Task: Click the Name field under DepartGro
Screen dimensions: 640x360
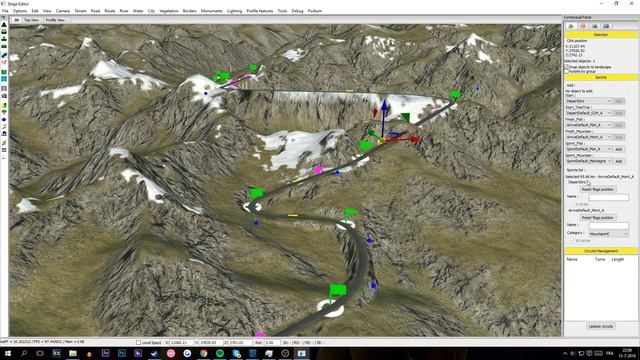Action: 609,197
